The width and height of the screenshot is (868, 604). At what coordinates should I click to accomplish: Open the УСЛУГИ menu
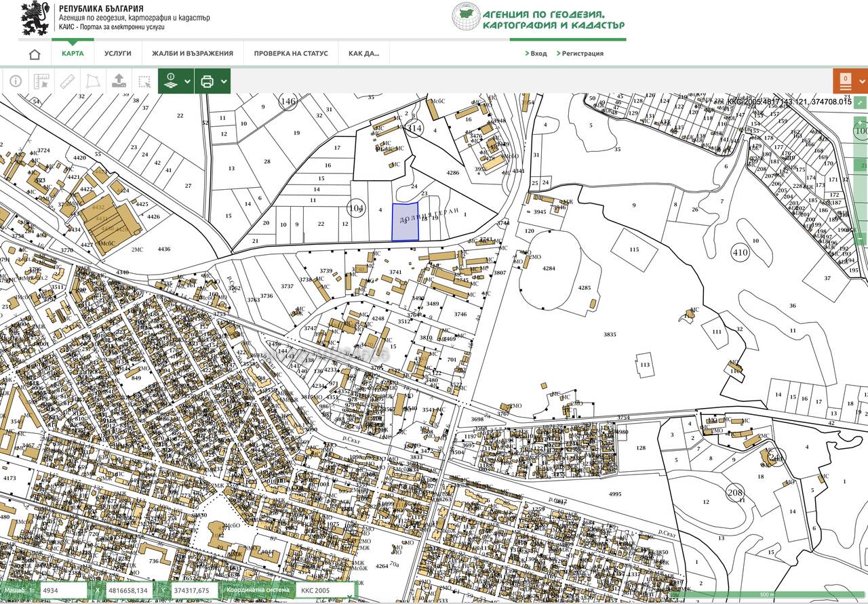(118, 54)
